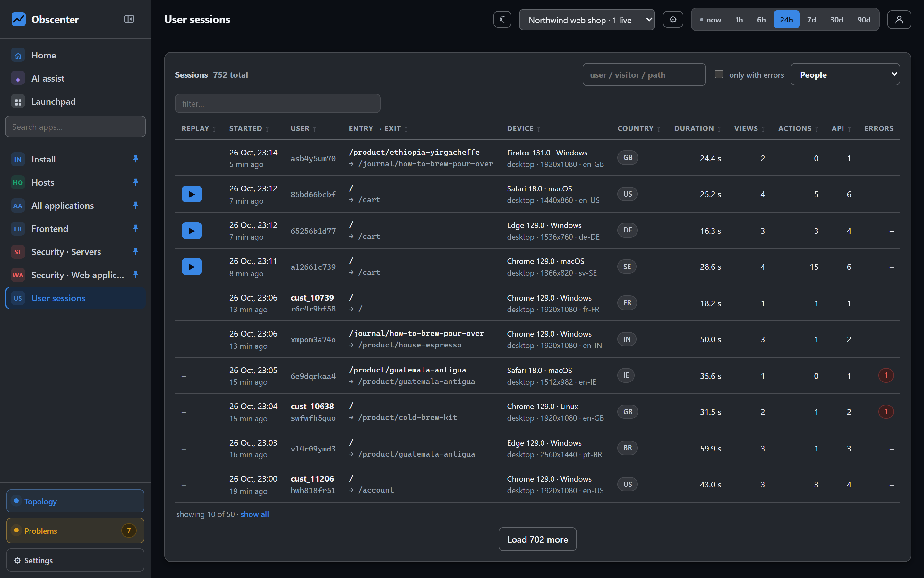924x578 pixels.
Task: Open Settings in sidebar
Action: [x=75, y=560]
